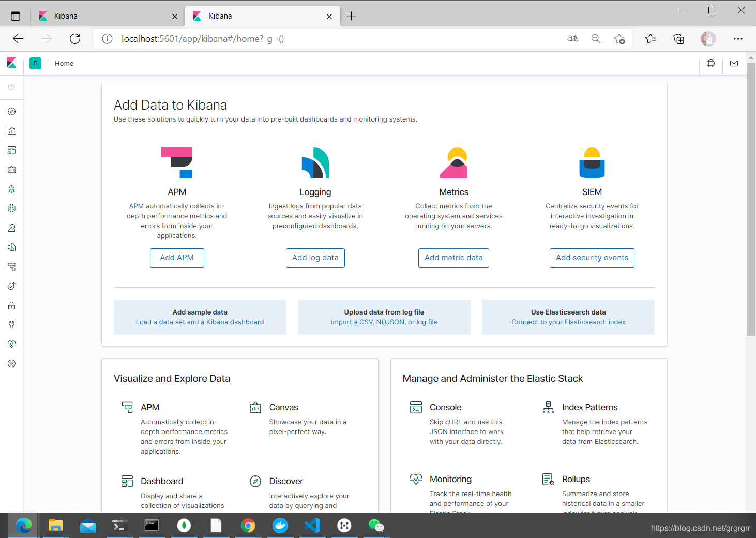Add this page to favorites
This screenshot has width=756, height=538.
pyautogui.click(x=619, y=39)
